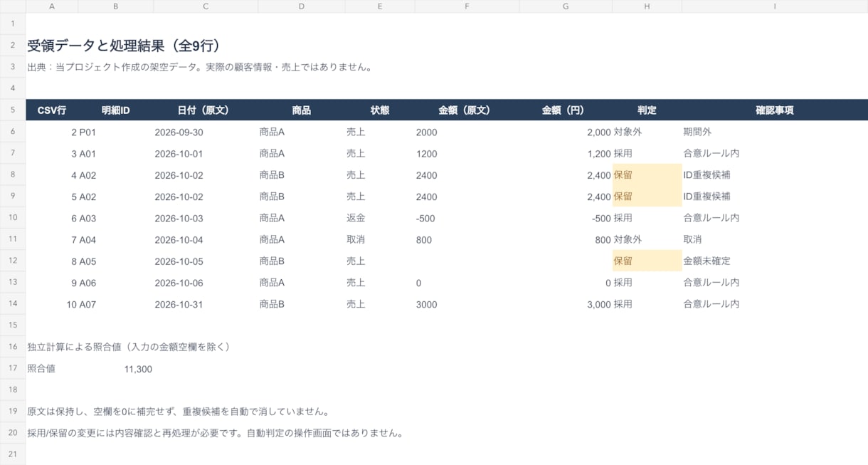The width and height of the screenshot is (868, 465).
Task: Click the CSV行 header cell
Action: tap(52, 110)
